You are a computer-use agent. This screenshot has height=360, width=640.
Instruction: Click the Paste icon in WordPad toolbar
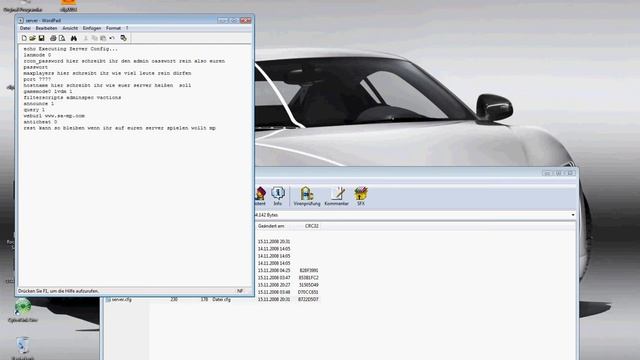point(103,38)
